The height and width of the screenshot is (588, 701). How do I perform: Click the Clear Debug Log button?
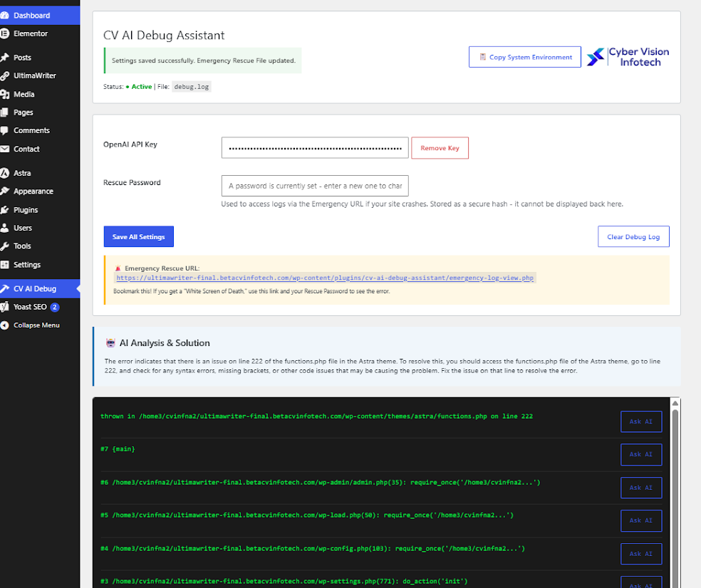[633, 237]
